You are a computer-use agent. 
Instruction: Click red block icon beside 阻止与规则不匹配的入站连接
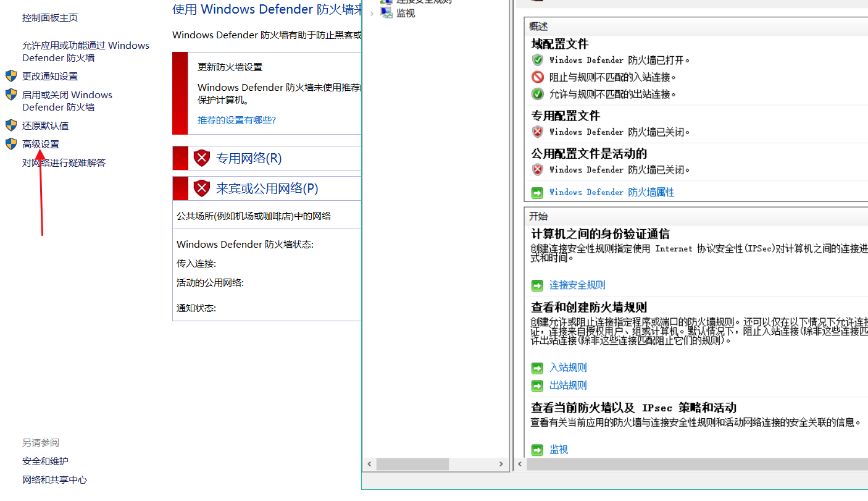(538, 77)
